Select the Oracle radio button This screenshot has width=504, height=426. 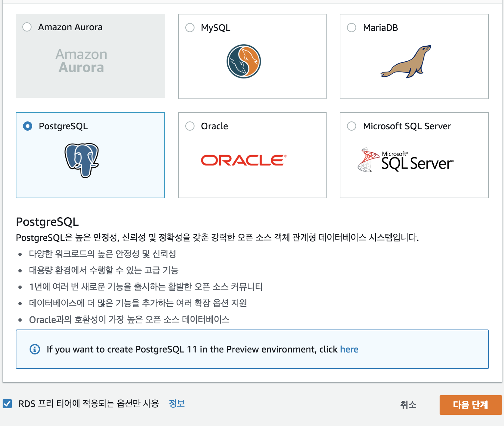[190, 126]
